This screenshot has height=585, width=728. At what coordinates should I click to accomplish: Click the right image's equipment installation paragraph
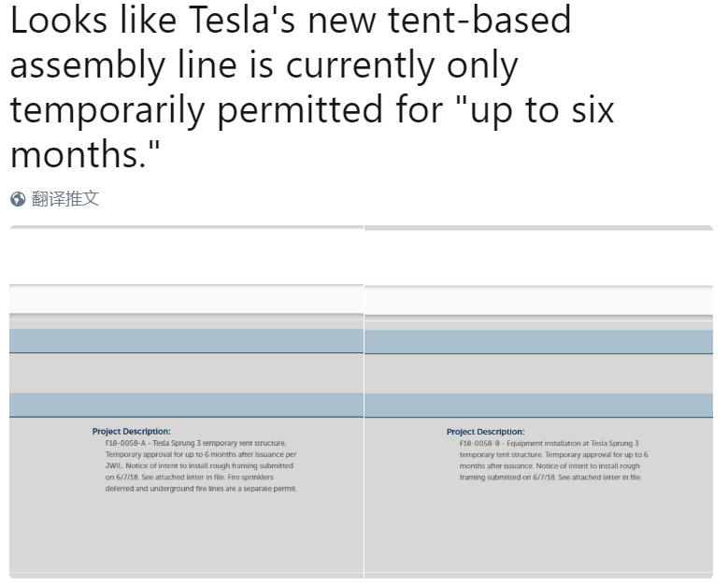pos(553,460)
